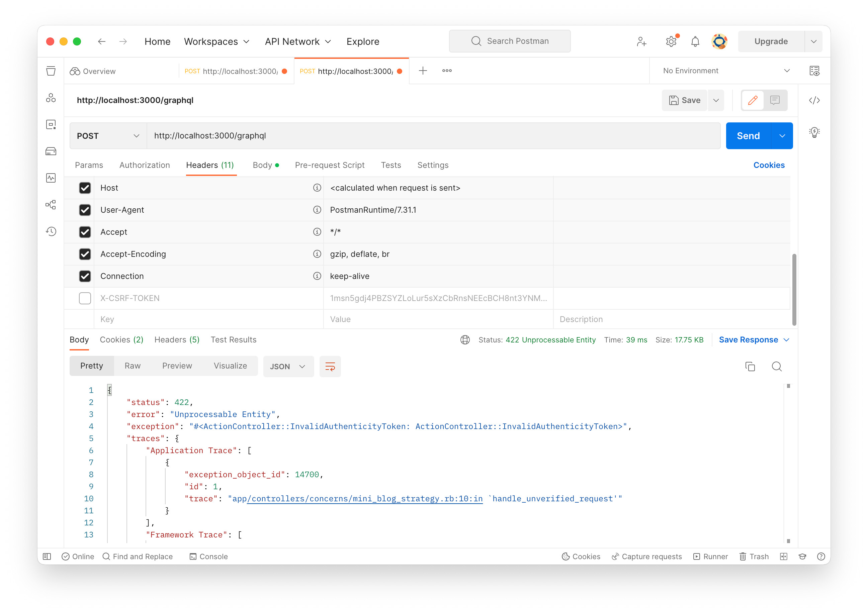The height and width of the screenshot is (614, 868).
Task: Click the Preview response tab
Action: click(177, 366)
